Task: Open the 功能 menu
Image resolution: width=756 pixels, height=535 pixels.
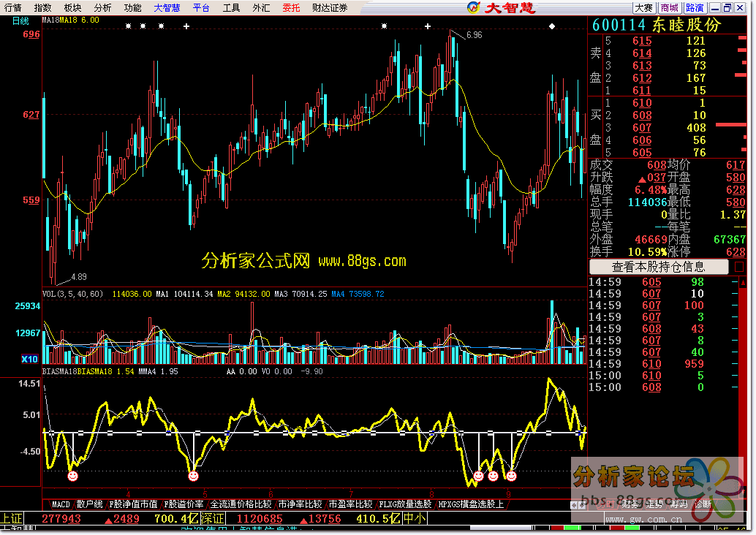Action: 132,8
